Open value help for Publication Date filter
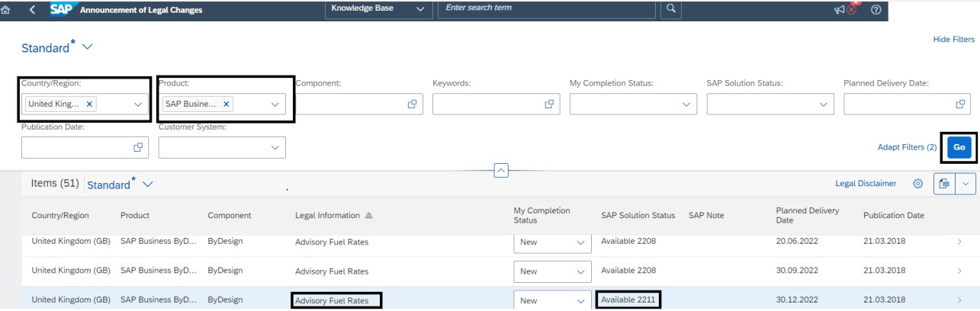 pos(138,147)
